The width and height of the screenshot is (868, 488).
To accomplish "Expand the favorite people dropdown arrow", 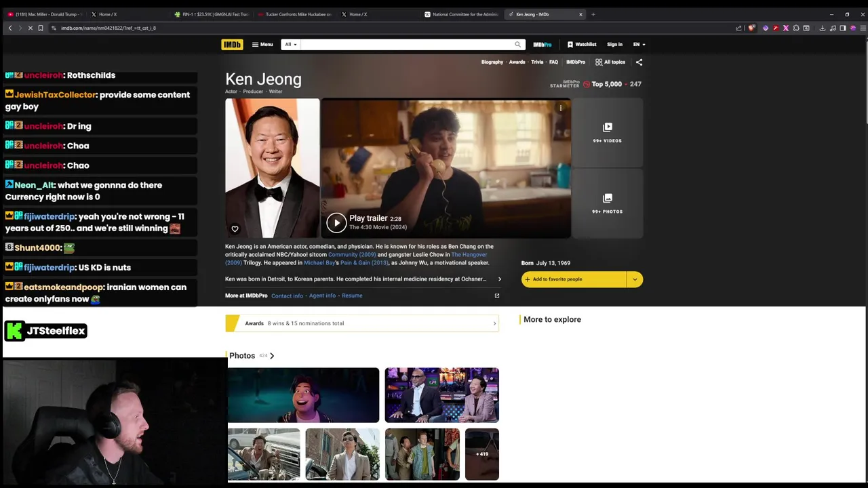I will point(635,279).
